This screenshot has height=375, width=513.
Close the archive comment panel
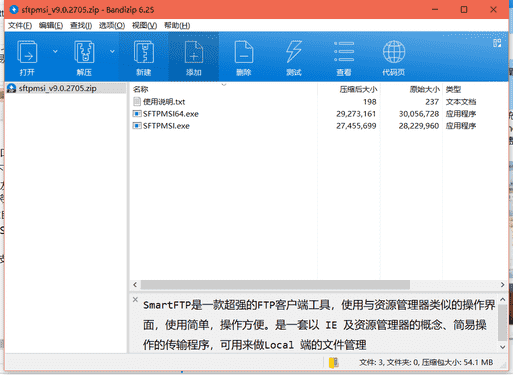pos(135,299)
